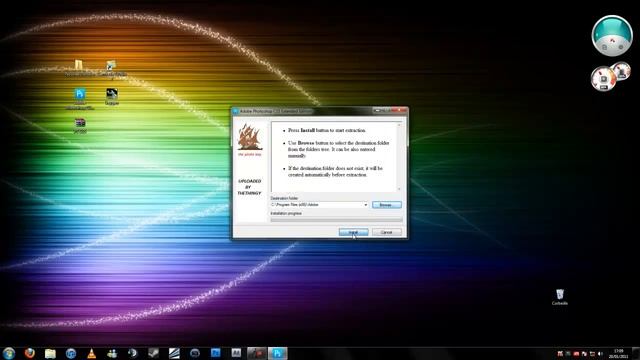Open the destination folder dropdown arrow
The width and height of the screenshot is (640, 360).
point(365,205)
